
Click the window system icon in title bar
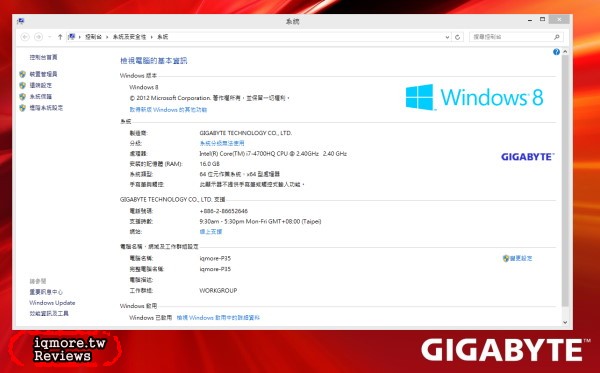(x=21, y=21)
